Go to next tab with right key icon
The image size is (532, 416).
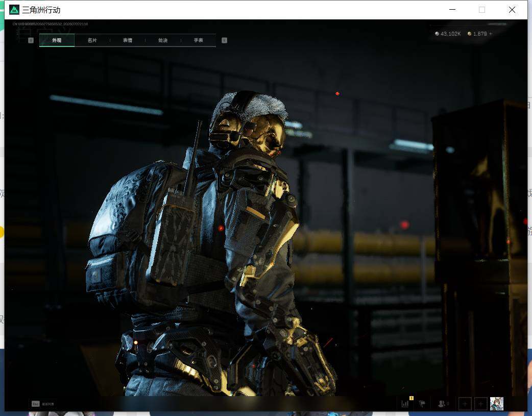pyautogui.click(x=224, y=40)
